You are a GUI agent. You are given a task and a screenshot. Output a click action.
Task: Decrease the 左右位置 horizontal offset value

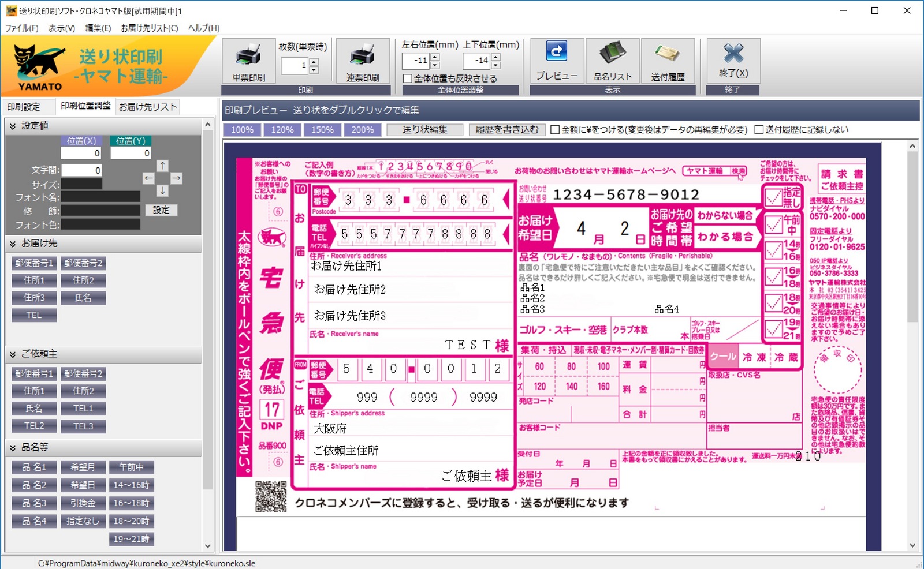click(x=435, y=65)
